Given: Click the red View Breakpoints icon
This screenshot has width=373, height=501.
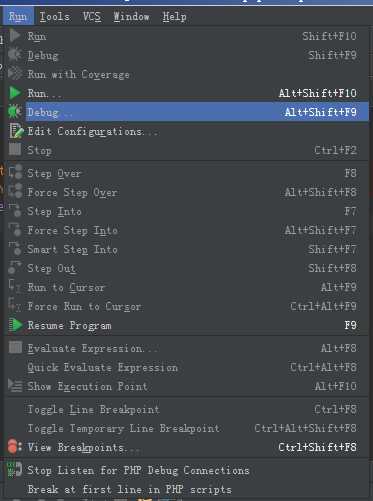Looking at the screenshot, I should (15, 447).
